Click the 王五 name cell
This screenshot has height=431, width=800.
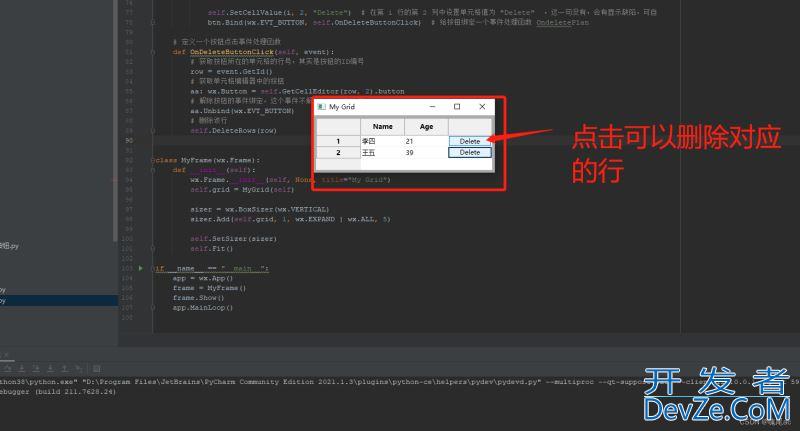pos(382,153)
